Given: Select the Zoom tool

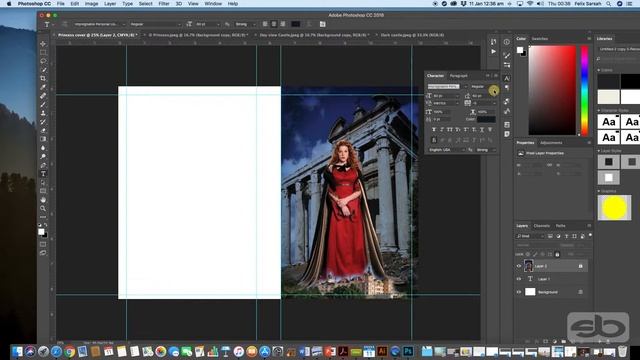Looking at the screenshot, I should [43, 208].
